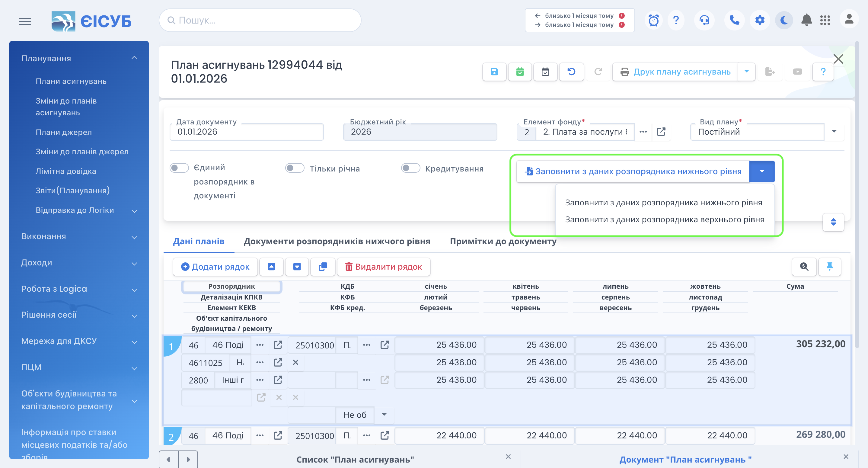Clear the 4611025 row with its X icon
Image resolution: width=868 pixels, height=468 pixels.
(295, 362)
